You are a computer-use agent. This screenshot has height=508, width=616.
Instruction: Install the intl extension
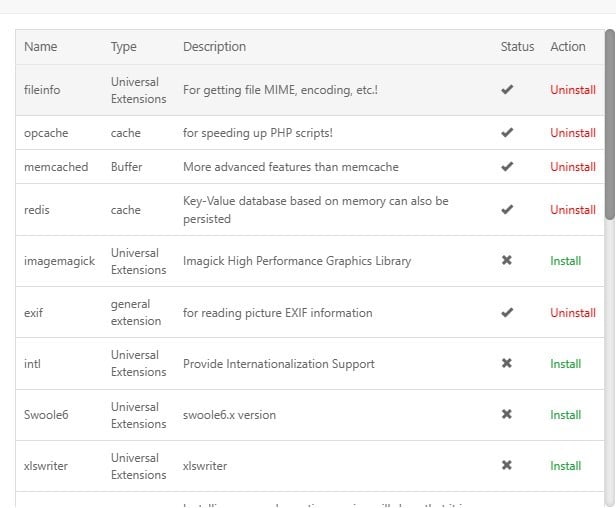[565, 364]
